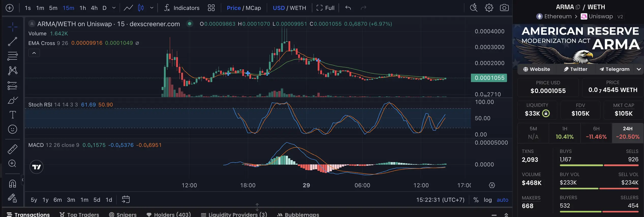This screenshot has height=217, width=644.
Task: Open the Transactions tab
Action: 28,214
